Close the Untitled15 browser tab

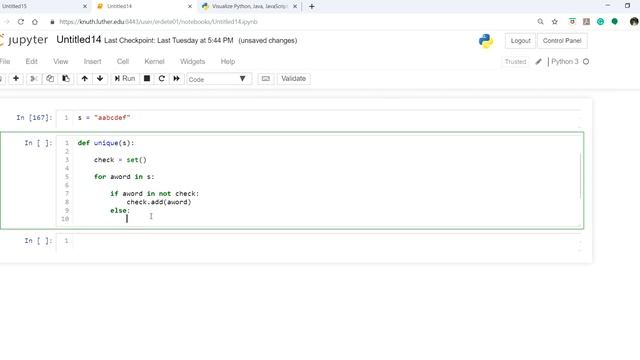point(85,6)
